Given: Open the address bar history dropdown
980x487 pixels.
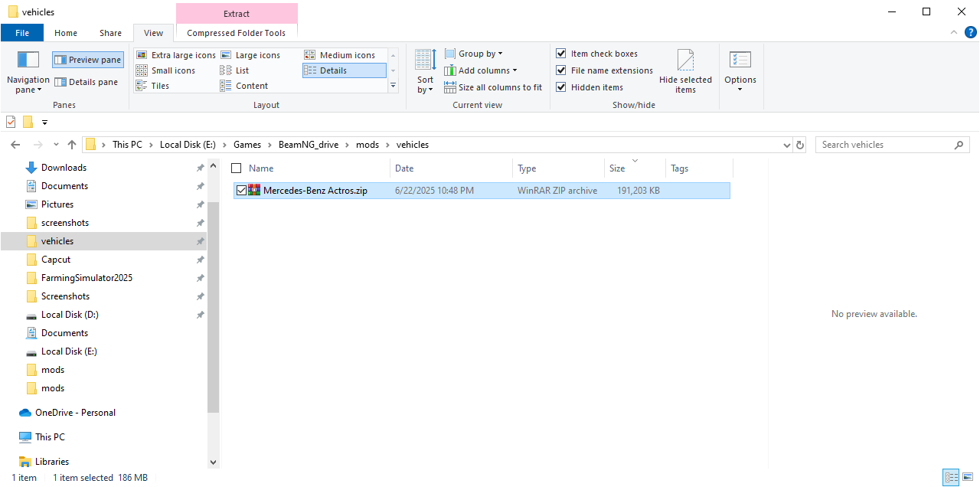Looking at the screenshot, I should [787, 145].
